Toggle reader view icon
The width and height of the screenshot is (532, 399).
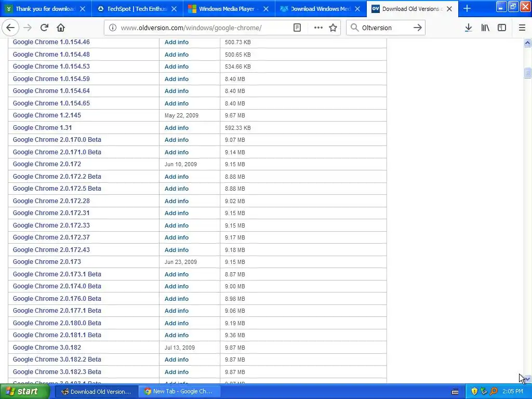click(x=297, y=28)
